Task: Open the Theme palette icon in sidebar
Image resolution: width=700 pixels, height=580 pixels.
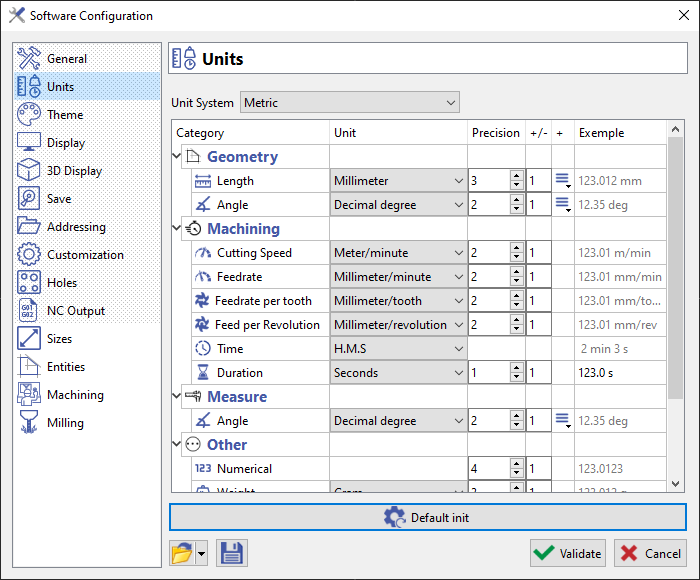Action: click(29, 115)
